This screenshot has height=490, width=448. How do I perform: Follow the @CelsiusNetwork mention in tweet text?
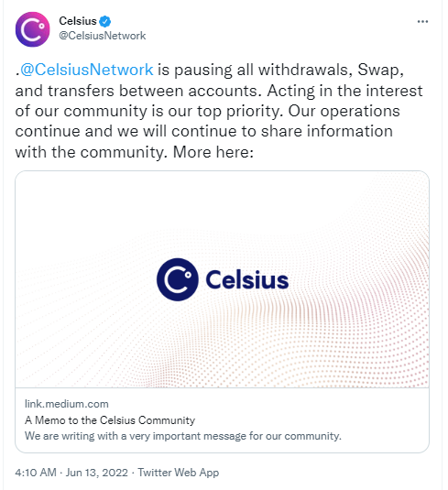pos(87,70)
